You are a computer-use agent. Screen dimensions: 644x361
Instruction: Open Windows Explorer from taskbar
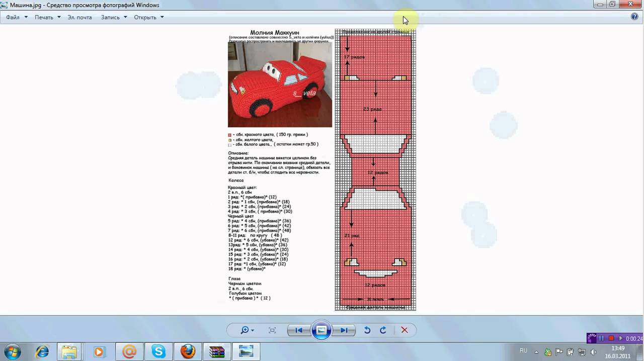tap(69, 351)
